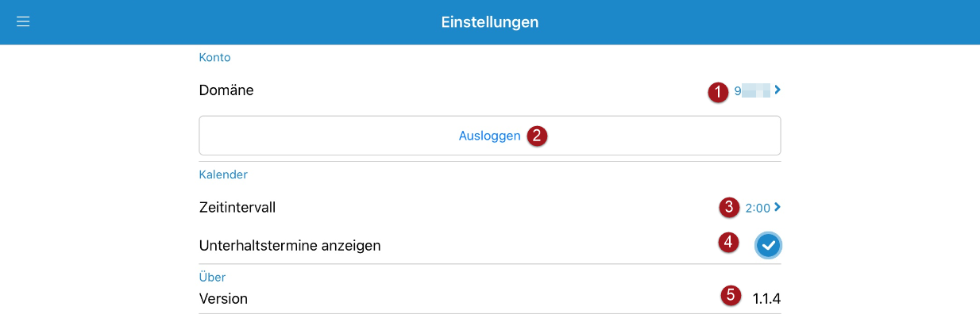The height and width of the screenshot is (322, 980).
Task: Open the blurred domain value
Action: [752, 91]
